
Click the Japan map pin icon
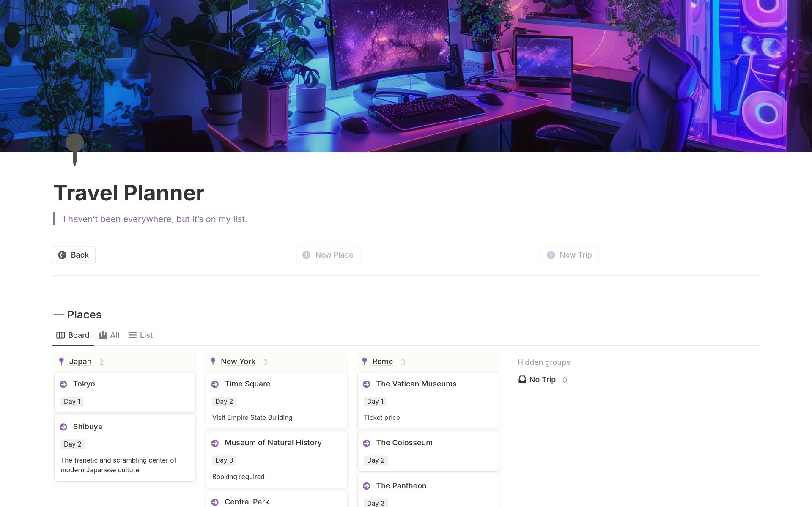(x=63, y=361)
